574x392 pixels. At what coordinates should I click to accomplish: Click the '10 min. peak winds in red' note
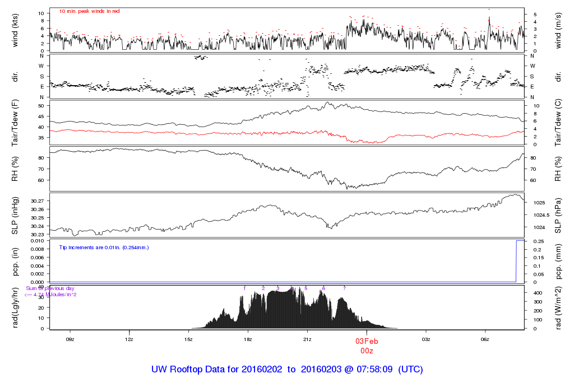[89, 11]
